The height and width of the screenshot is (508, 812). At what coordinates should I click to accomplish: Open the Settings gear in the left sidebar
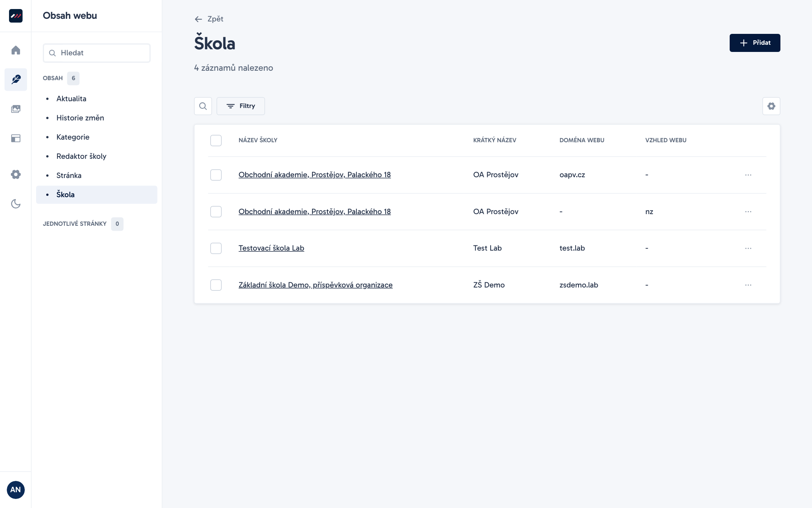tap(16, 174)
